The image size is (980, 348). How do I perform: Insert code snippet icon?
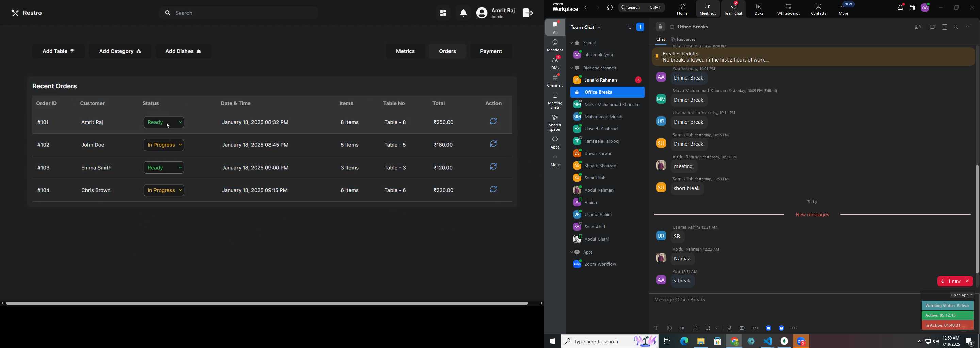tap(755, 328)
